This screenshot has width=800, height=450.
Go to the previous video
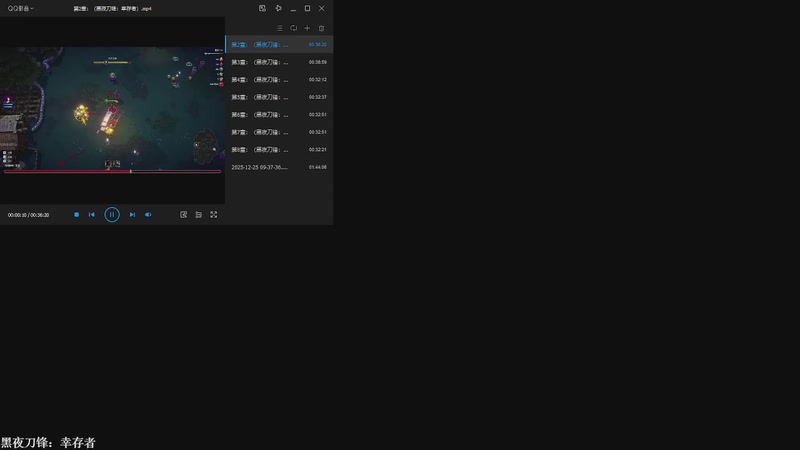click(x=92, y=215)
